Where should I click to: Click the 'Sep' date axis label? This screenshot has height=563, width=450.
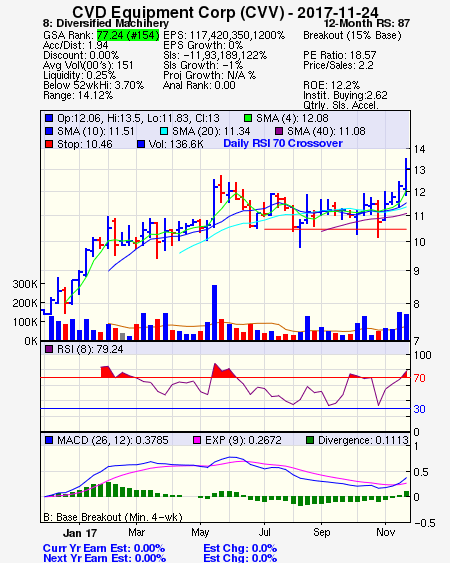click(x=321, y=532)
